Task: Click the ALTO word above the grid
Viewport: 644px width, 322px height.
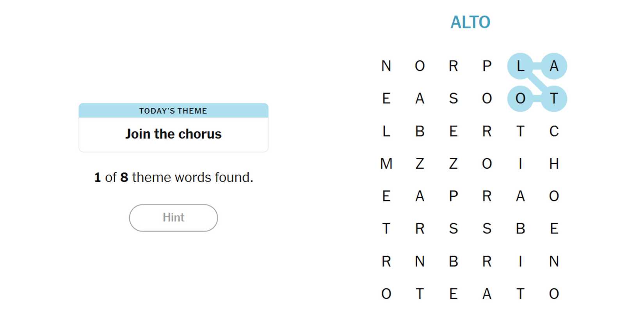Action: 470,22
